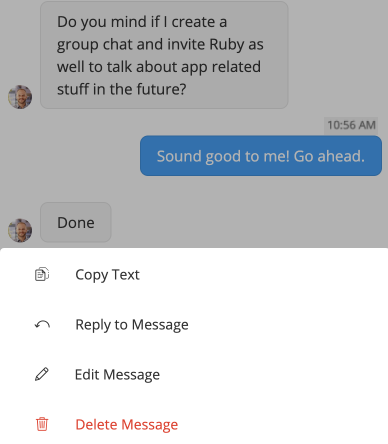This screenshot has height=444, width=388.
Task: Choose the Reply to Message option
Action: pos(194,324)
